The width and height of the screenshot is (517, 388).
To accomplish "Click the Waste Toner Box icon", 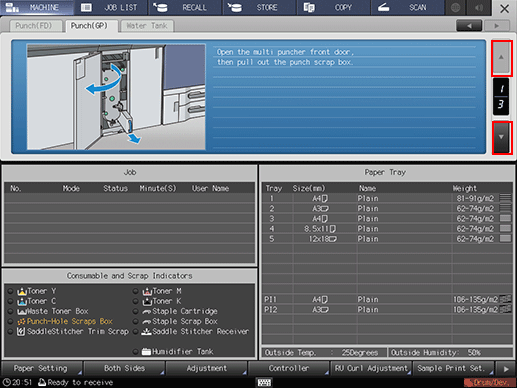I will [x=22, y=312].
